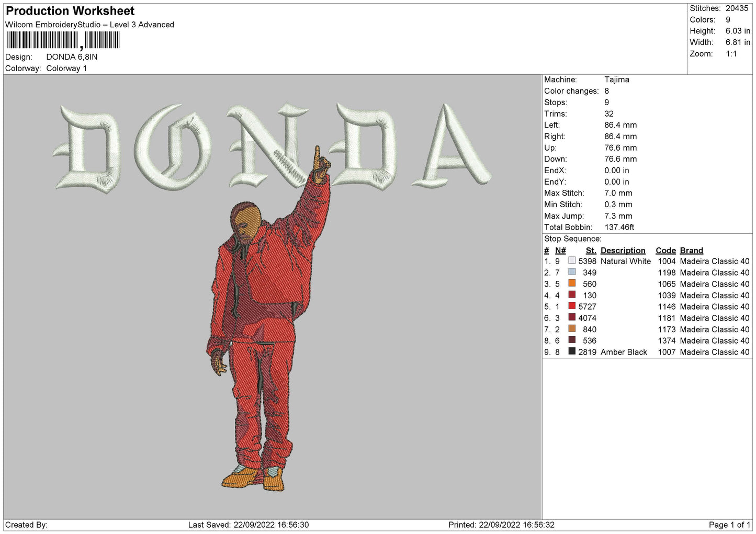
Task: Click the Amber Black color swatch
Action: pos(572,351)
